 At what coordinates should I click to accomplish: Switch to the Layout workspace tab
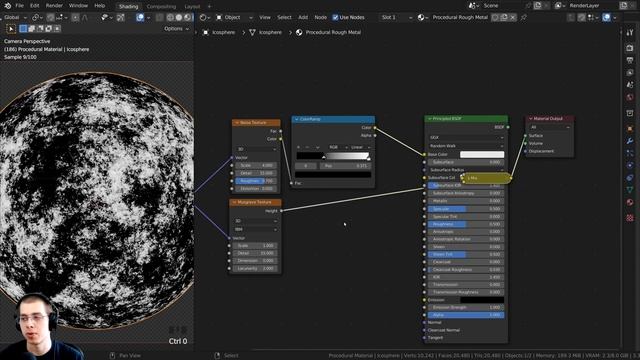(x=192, y=7)
